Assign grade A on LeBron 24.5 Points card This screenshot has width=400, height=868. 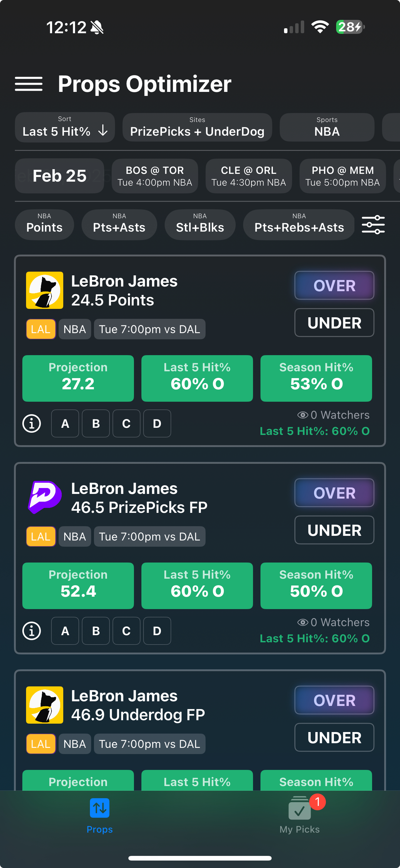[x=65, y=423]
